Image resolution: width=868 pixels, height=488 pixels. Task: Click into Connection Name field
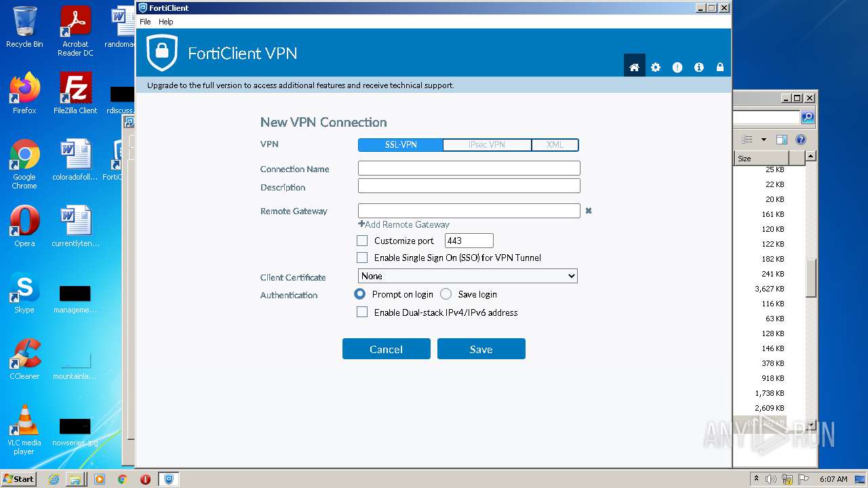[469, 168]
